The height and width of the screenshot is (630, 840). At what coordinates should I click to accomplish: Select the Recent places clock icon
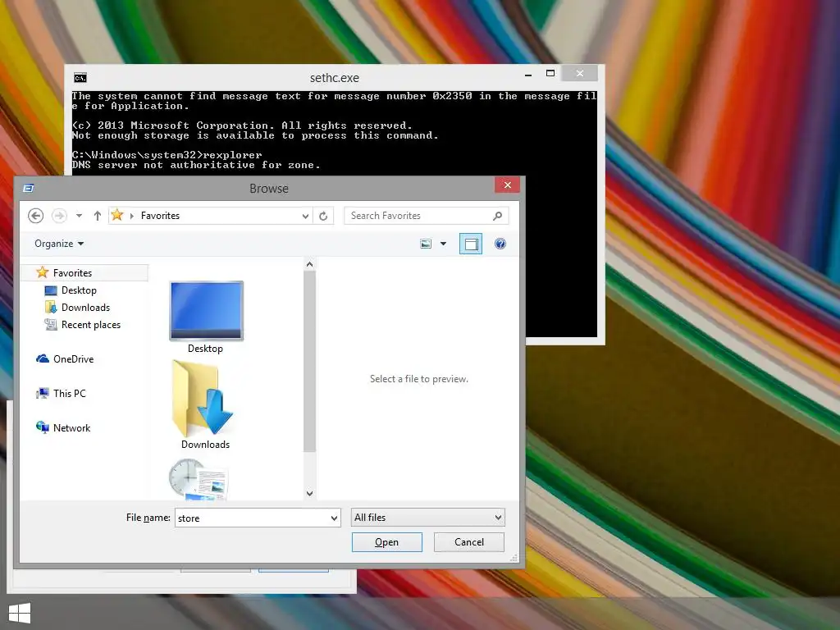[199, 479]
